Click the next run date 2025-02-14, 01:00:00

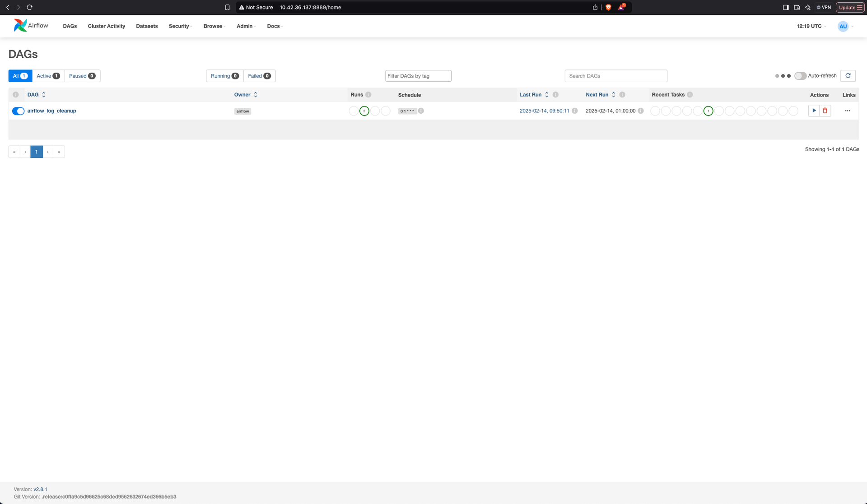[611, 111]
